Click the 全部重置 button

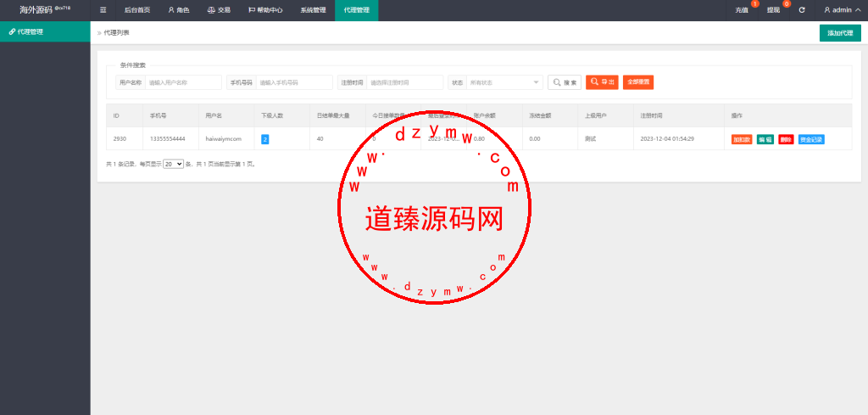(x=638, y=82)
